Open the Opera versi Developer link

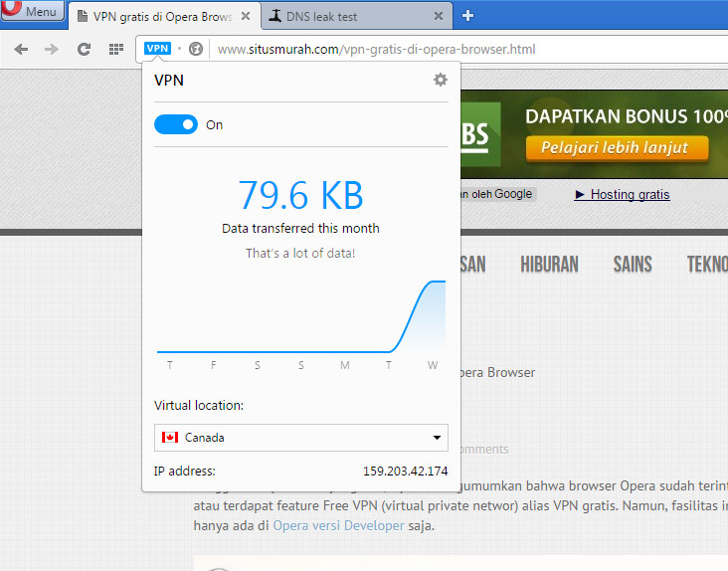[x=338, y=525]
